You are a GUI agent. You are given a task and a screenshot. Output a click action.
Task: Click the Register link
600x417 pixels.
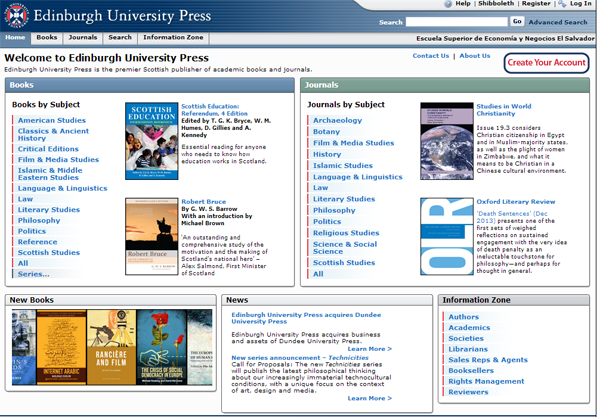coord(536,3)
